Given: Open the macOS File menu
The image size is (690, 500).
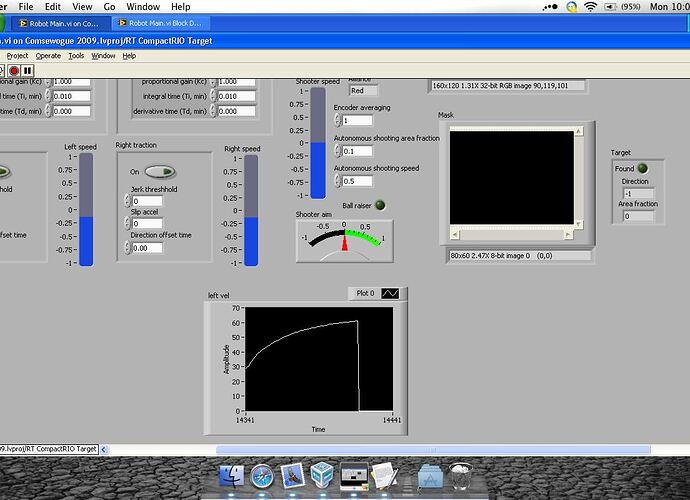Looking at the screenshot, I should (26, 7).
